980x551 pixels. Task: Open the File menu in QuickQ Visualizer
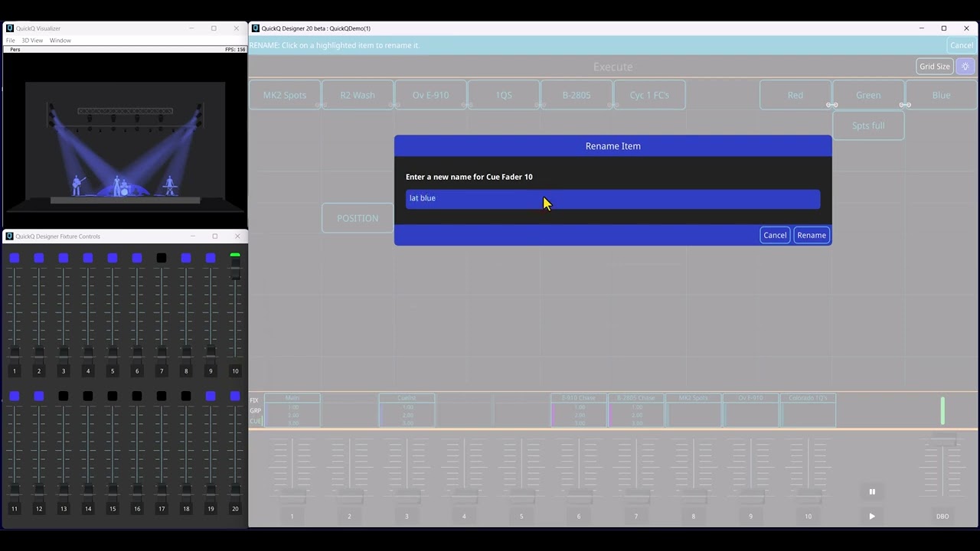[x=11, y=41]
